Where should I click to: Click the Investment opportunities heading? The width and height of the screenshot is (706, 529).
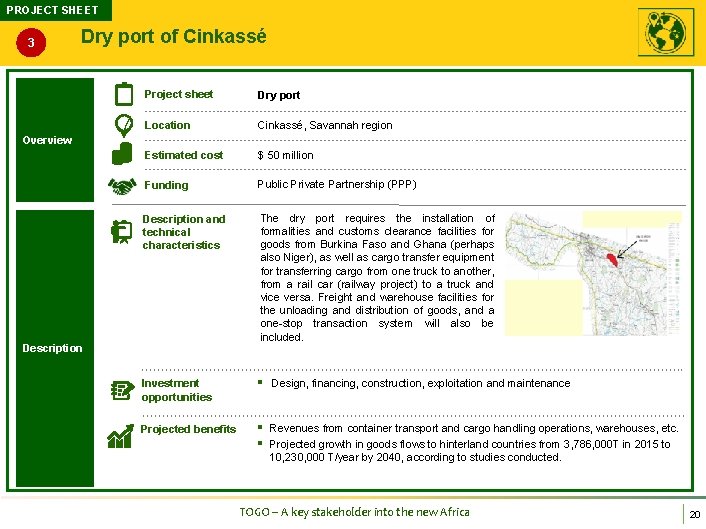176,390
